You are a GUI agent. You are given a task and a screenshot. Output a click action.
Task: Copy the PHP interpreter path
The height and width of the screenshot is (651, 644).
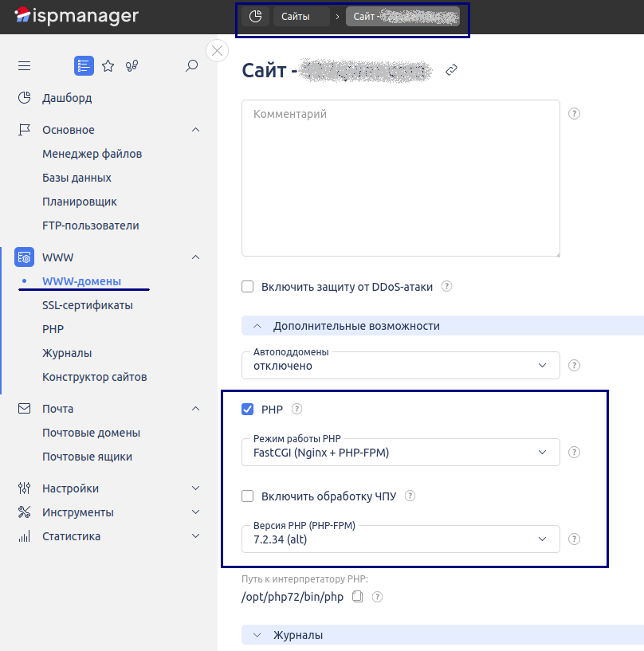(x=358, y=596)
